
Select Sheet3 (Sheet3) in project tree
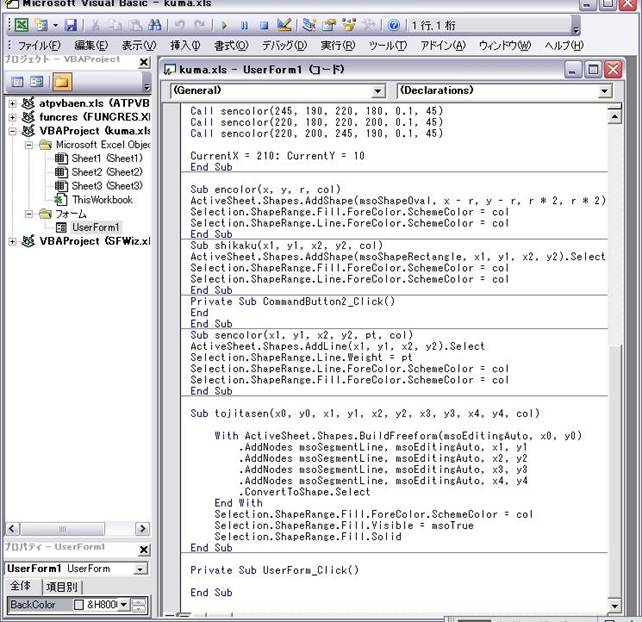(107, 186)
